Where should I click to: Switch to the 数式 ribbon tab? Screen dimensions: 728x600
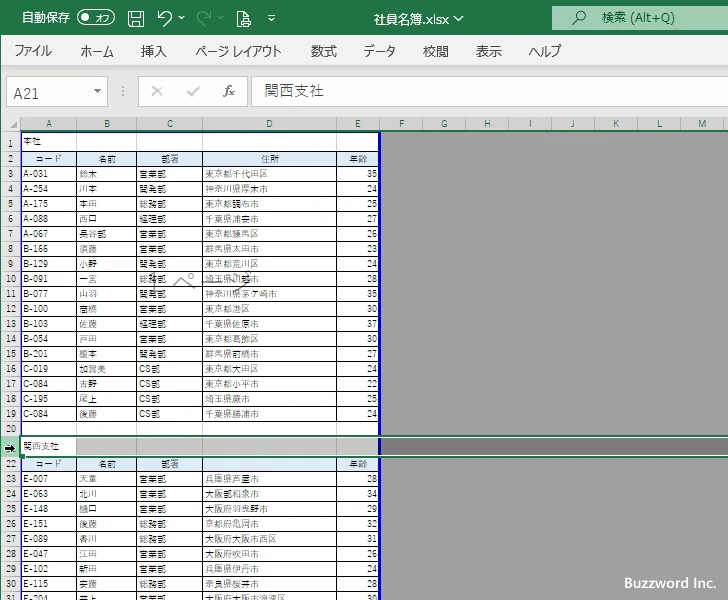[324, 51]
